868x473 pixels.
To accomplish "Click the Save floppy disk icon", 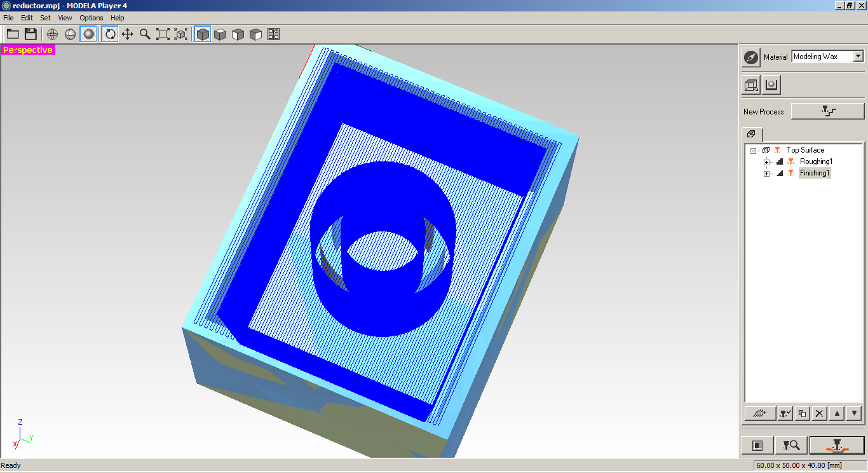I will pyautogui.click(x=31, y=34).
